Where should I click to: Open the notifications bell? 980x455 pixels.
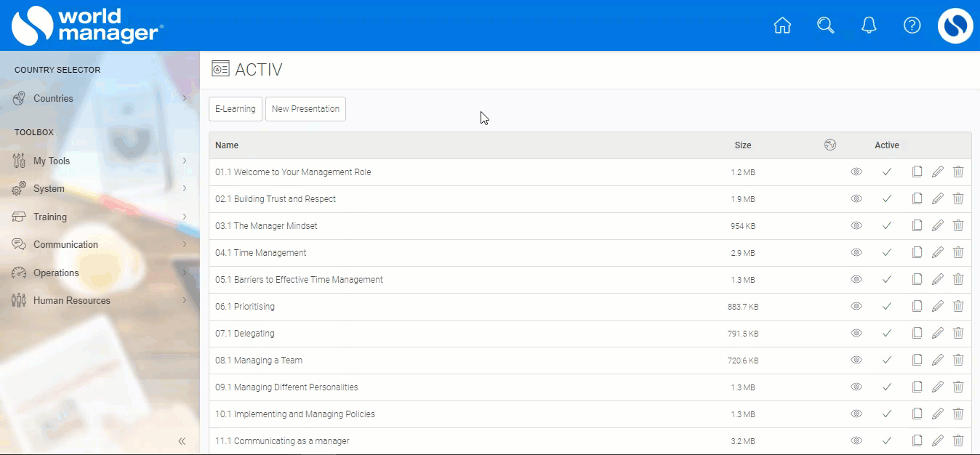(x=869, y=25)
